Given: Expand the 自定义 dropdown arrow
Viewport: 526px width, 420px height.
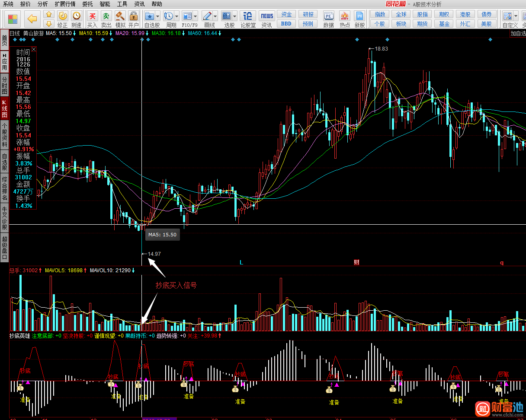Looking at the screenshot, I should [516, 16].
